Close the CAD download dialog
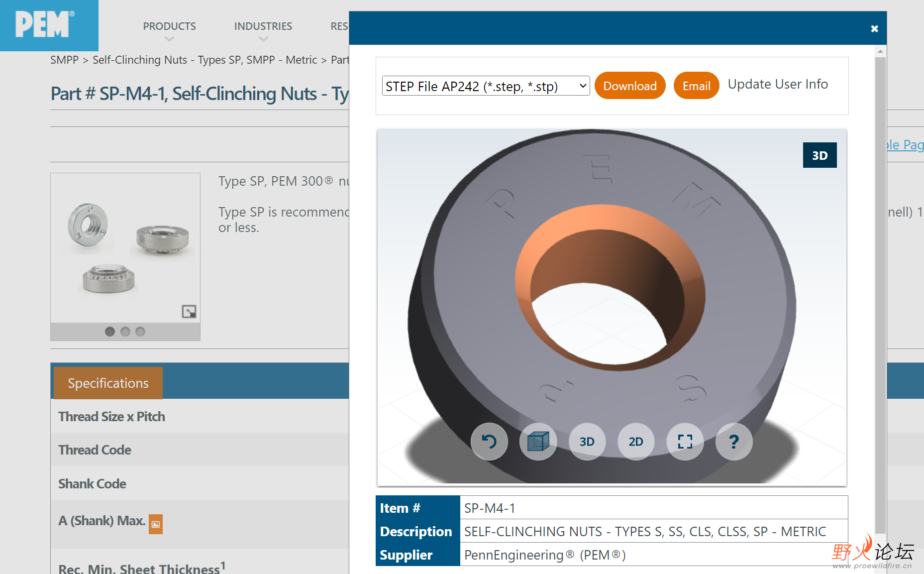The width and height of the screenshot is (924, 574). 874,29
